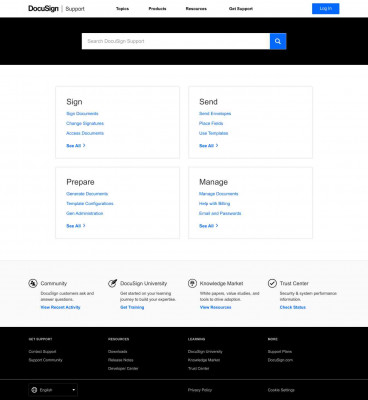
Task: Open the Help with Billing link
Action: 215,203
